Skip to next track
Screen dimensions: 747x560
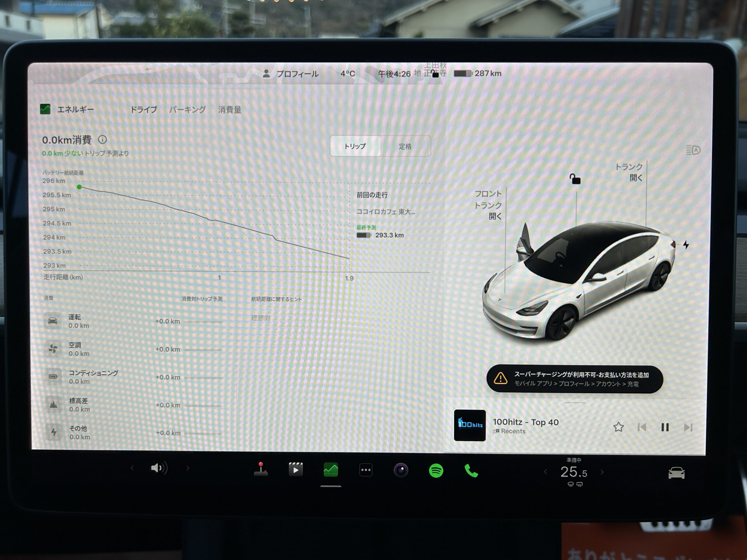(x=688, y=427)
